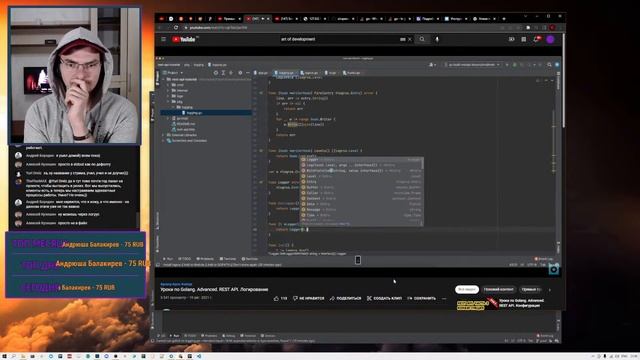Open the Windows Start button
Screen dimensions: 640x360
(x=4, y=356)
